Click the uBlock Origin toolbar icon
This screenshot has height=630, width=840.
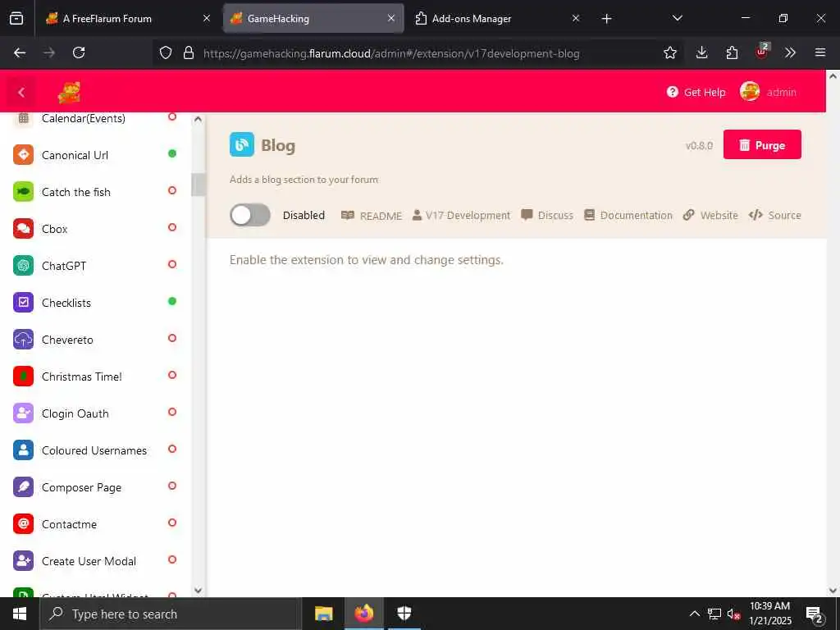click(762, 52)
